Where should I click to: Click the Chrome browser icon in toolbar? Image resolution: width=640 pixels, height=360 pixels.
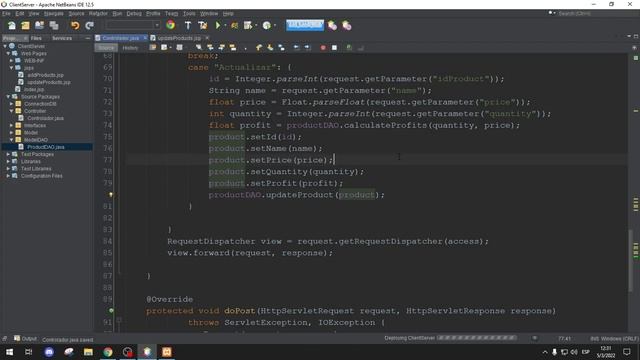171,25
